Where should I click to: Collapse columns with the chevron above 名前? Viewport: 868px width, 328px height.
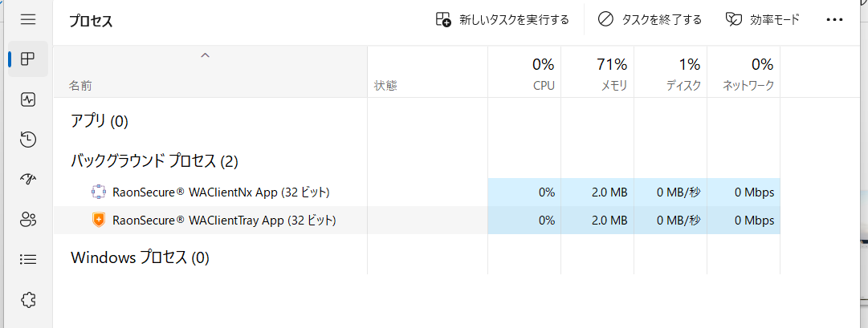(x=205, y=55)
